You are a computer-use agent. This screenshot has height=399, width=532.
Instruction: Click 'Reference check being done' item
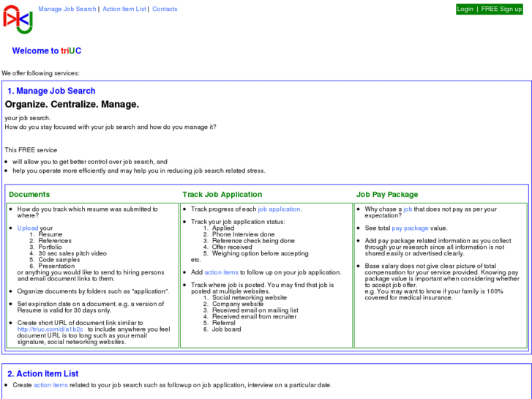(x=253, y=241)
